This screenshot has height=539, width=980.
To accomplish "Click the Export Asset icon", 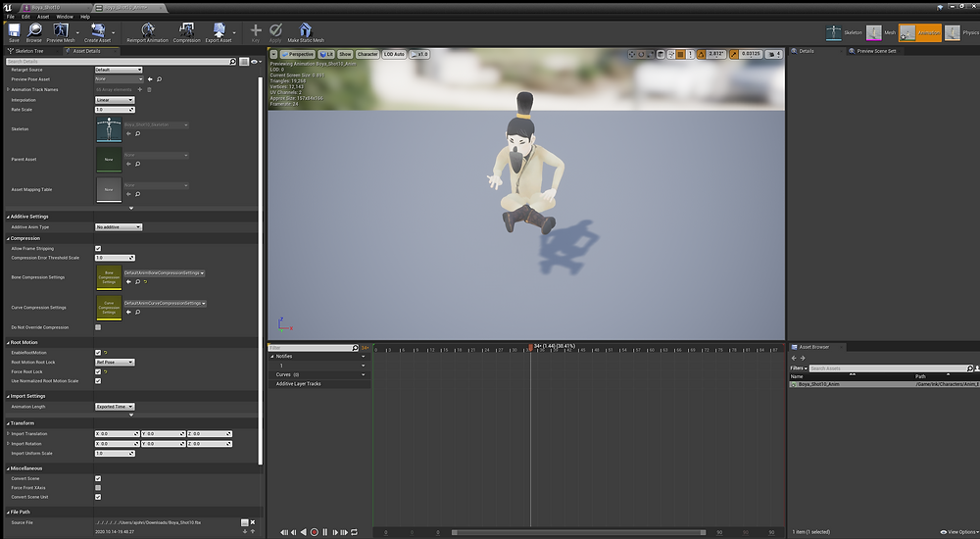I will tap(219, 30).
